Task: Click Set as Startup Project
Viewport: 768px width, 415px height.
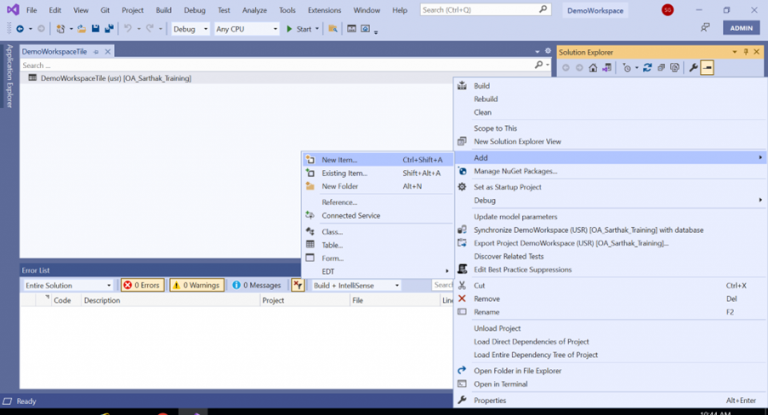Action: pos(610,187)
